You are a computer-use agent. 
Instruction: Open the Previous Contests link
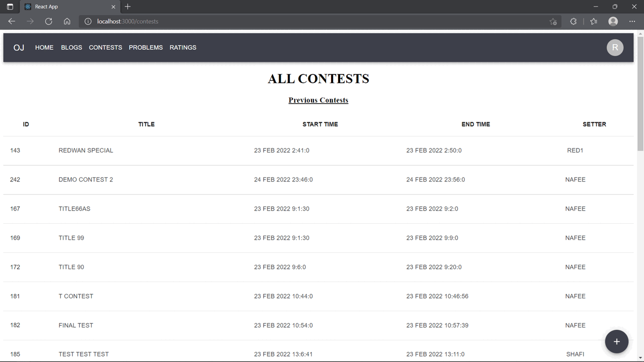coord(318,100)
